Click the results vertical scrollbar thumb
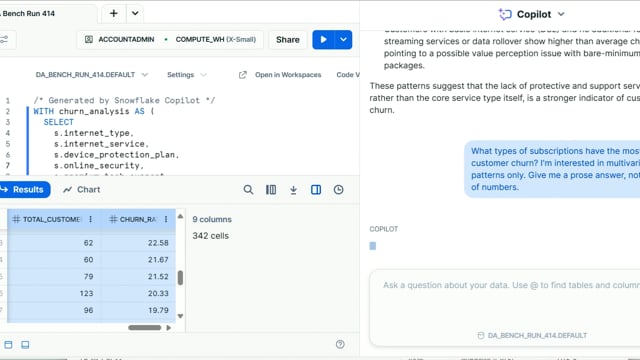The image size is (640, 360). click(180, 278)
